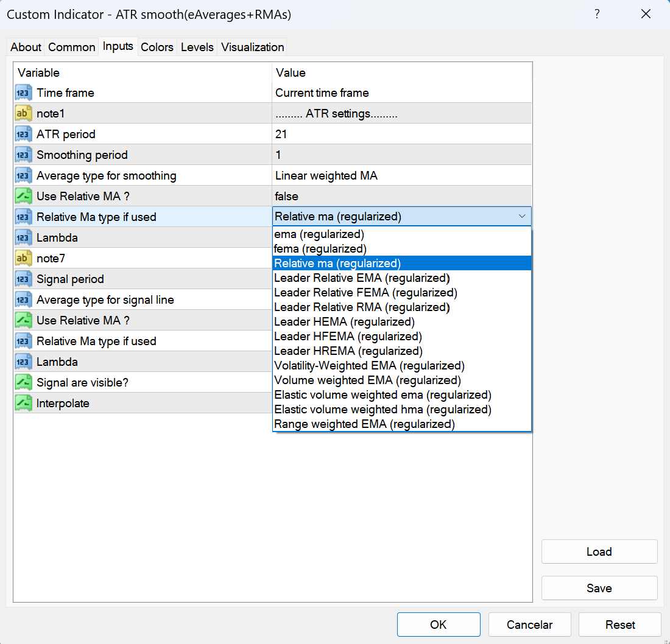The height and width of the screenshot is (644, 670).
Task: Click the Signal are visible boolean icon
Action: [x=24, y=383]
